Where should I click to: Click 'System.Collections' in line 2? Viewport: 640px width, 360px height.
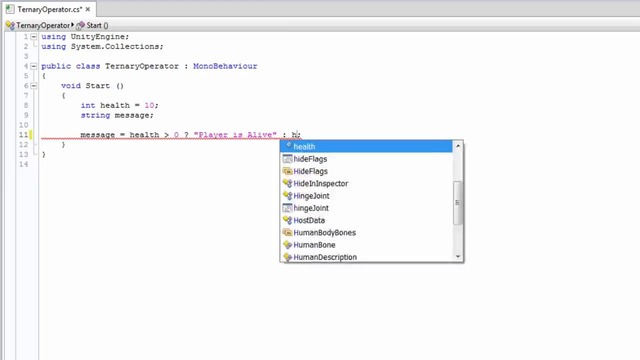[x=115, y=47]
